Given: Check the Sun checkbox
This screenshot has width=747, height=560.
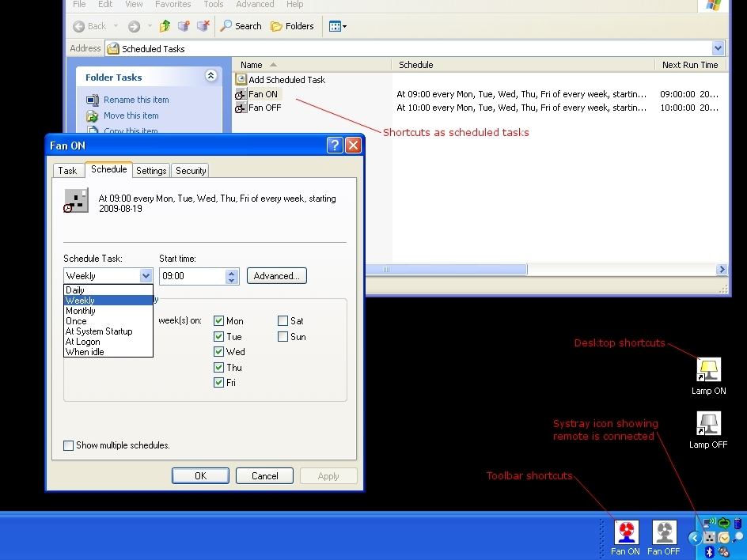Looking at the screenshot, I should click(x=282, y=337).
